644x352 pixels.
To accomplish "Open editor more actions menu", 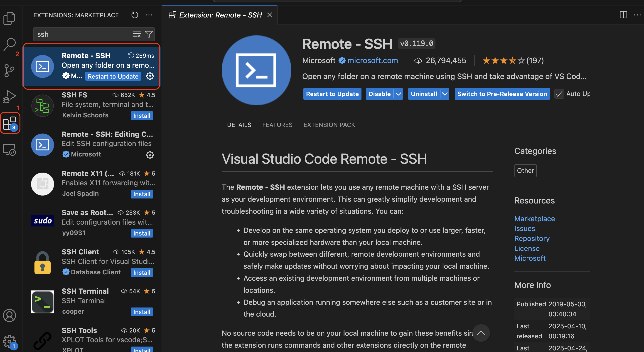I will tap(637, 15).
